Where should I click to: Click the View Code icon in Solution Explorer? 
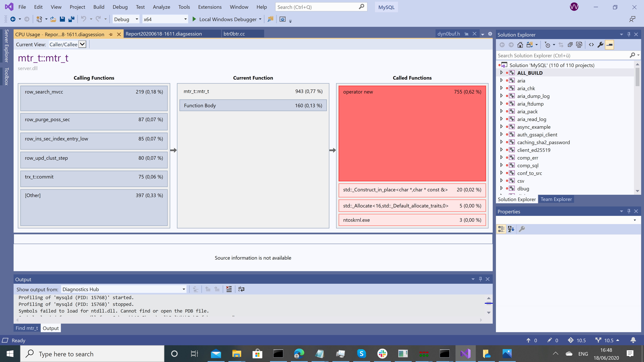pos(591,45)
